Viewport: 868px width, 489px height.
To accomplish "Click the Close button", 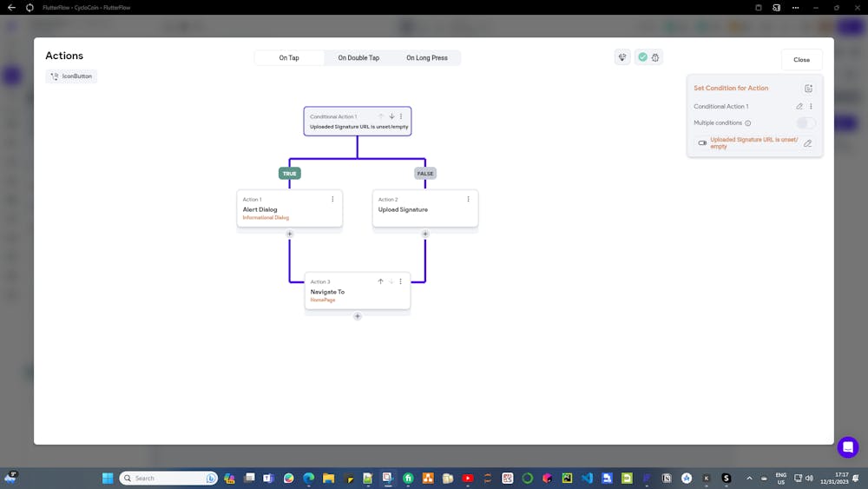I will pos(801,60).
